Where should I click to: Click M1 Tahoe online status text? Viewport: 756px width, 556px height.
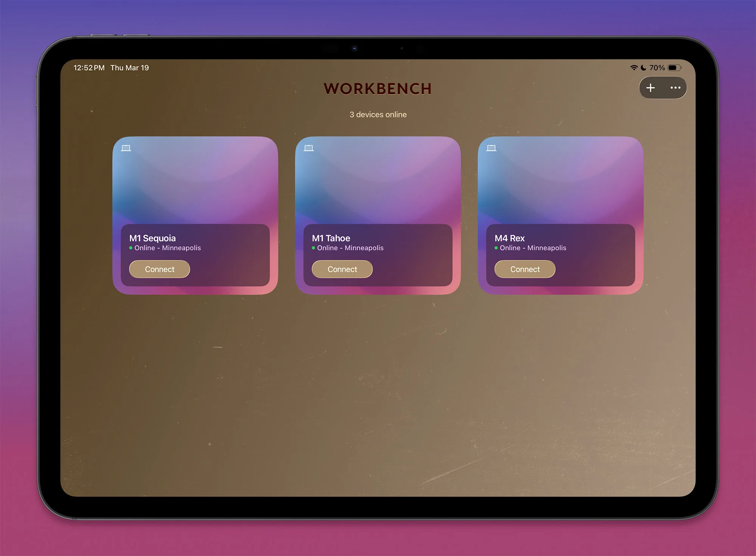350,248
